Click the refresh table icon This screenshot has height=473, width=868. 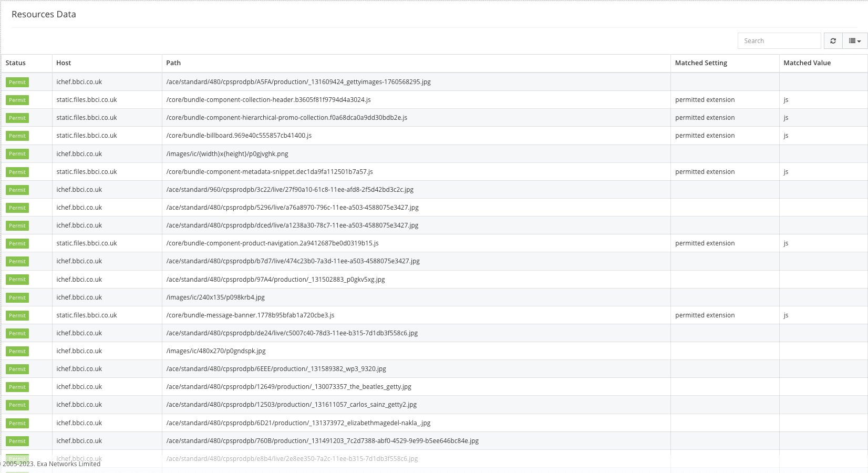point(833,41)
